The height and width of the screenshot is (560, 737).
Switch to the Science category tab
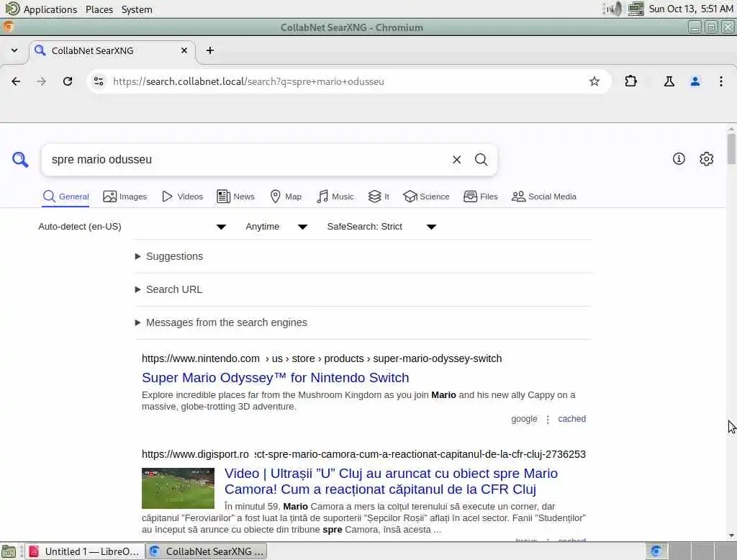[426, 197]
